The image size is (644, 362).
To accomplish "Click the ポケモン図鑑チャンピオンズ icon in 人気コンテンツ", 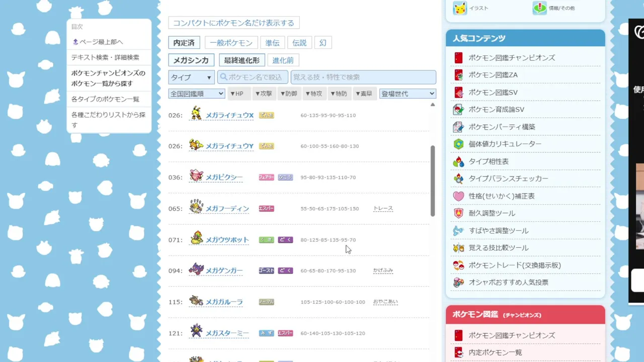I will pyautogui.click(x=458, y=58).
